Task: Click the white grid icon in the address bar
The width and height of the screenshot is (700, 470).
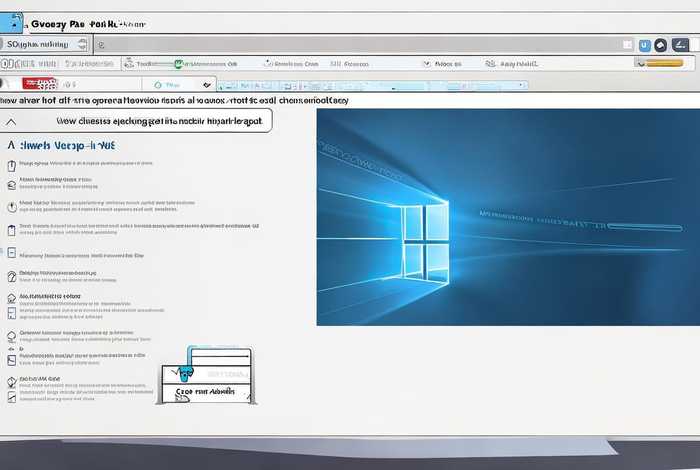Action: tap(628, 45)
